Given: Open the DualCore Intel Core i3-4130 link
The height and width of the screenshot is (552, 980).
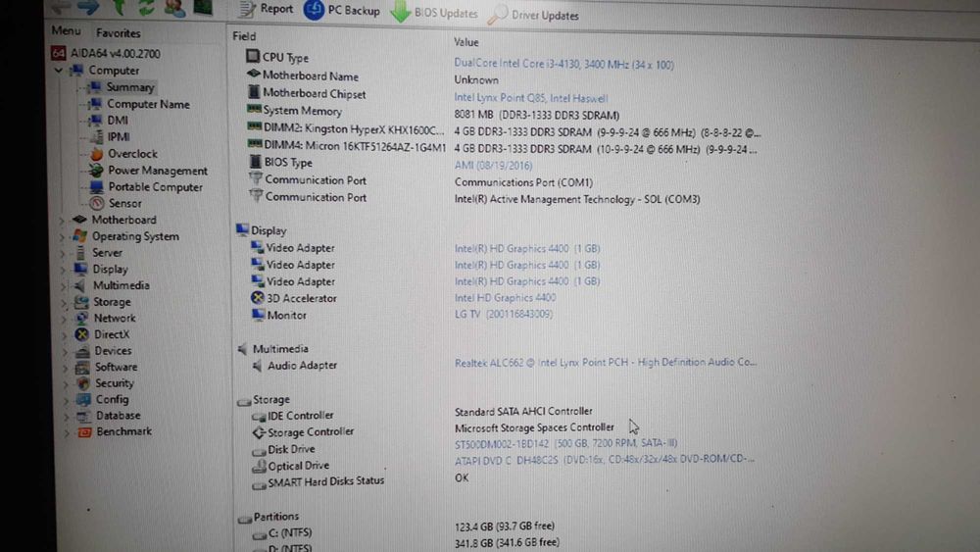Looking at the screenshot, I should tap(563, 64).
